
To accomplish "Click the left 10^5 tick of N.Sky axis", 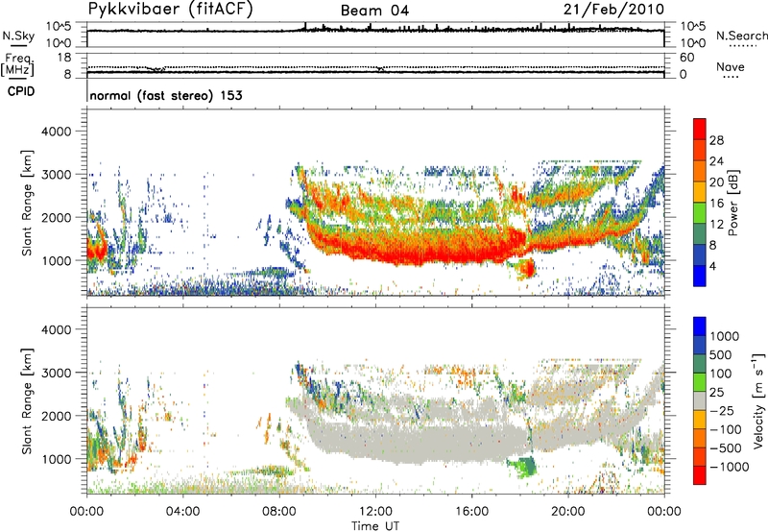I will pos(59,27).
